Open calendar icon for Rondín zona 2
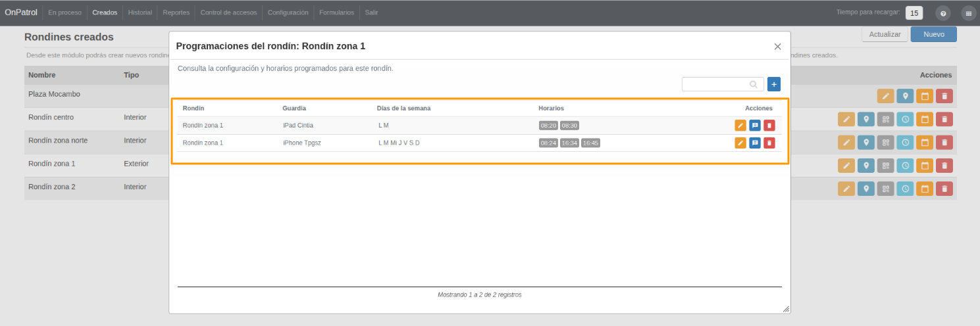 pyautogui.click(x=925, y=189)
